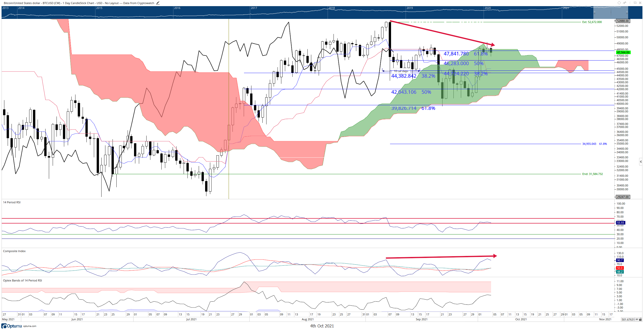This screenshot has width=644, height=330.
Task: Click 'May 2021' on the date axis
Action: coord(8,319)
